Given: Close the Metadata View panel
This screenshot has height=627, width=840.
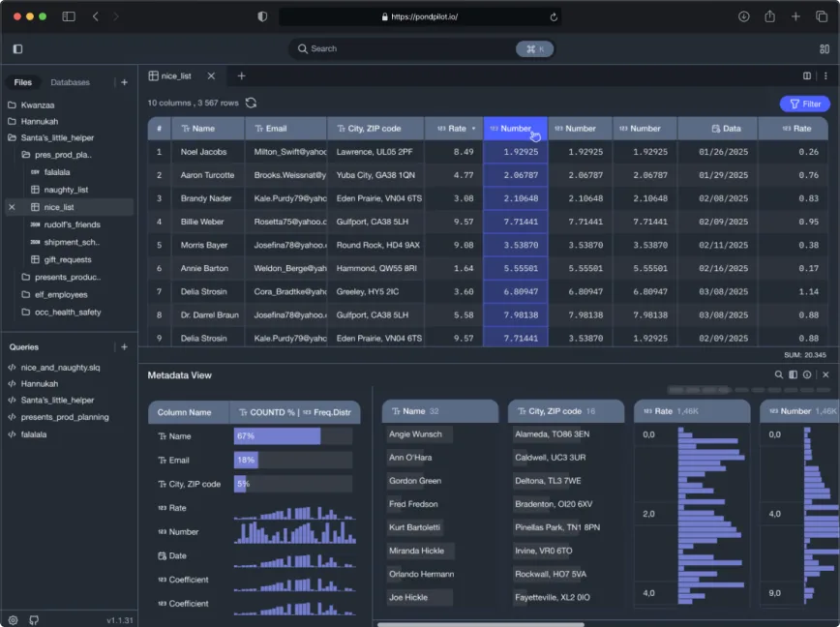Looking at the screenshot, I should [825, 374].
